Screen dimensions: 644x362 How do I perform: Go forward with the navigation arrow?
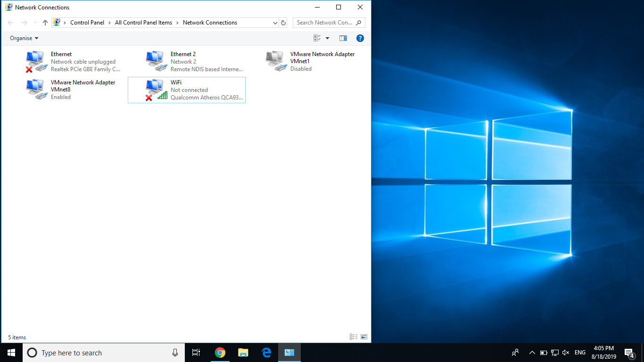coord(25,23)
